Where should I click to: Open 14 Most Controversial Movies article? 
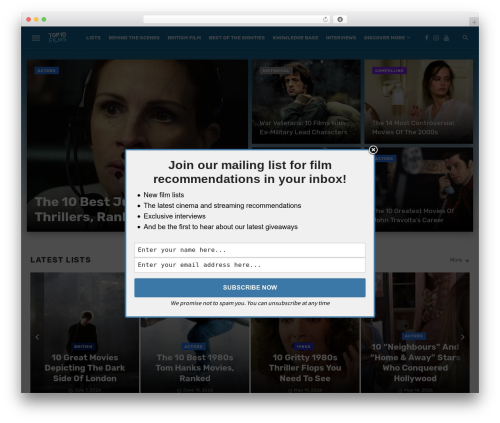coord(413,128)
